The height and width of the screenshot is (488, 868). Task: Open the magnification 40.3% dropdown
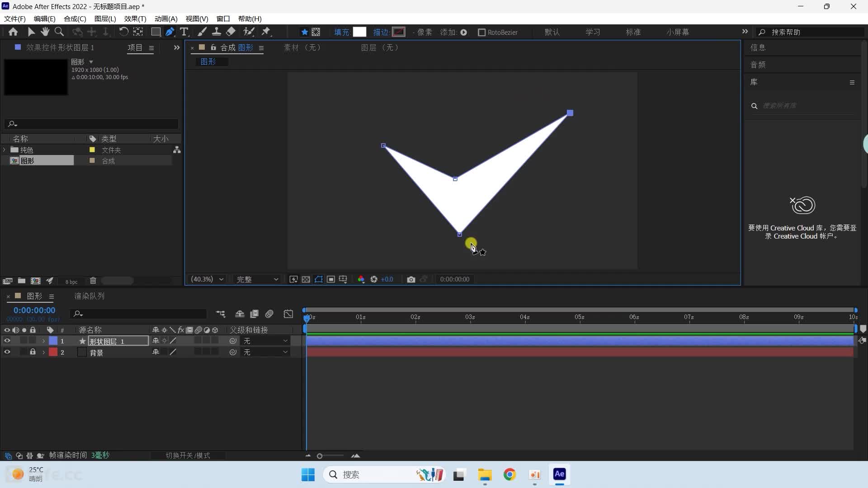207,279
